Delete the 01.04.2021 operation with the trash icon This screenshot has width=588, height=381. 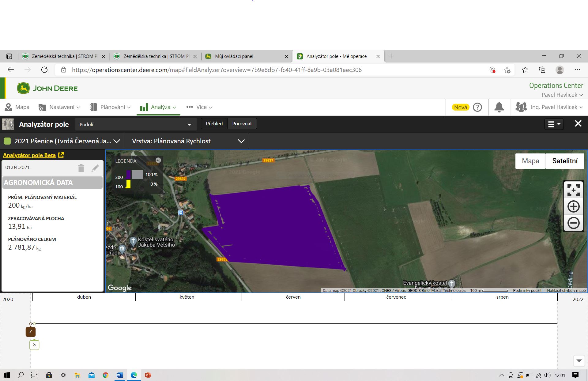81,168
